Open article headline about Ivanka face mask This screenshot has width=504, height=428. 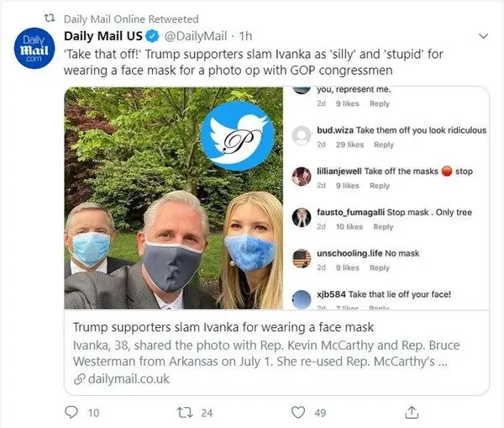(x=223, y=326)
